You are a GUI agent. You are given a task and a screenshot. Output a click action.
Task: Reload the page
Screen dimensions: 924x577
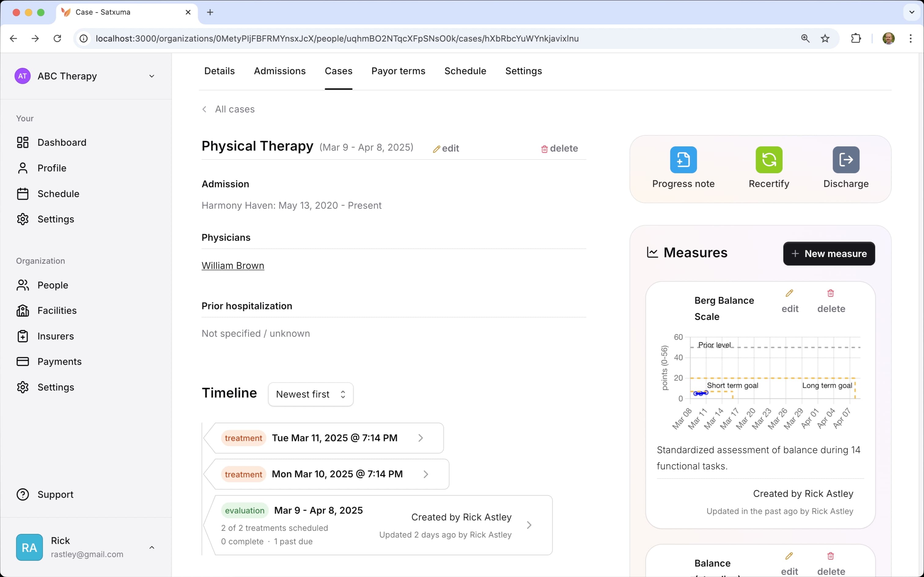[x=57, y=39]
